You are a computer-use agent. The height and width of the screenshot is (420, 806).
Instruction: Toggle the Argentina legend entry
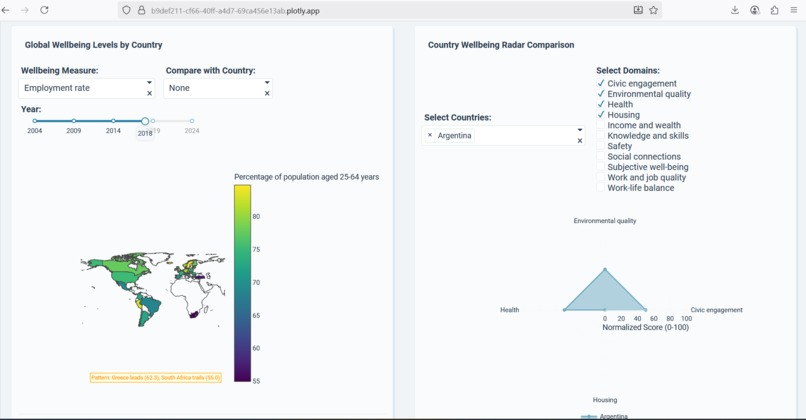pyautogui.click(x=604, y=416)
